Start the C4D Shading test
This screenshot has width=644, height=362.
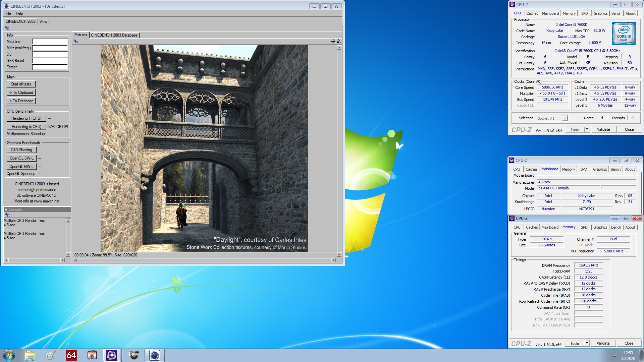click(21, 150)
